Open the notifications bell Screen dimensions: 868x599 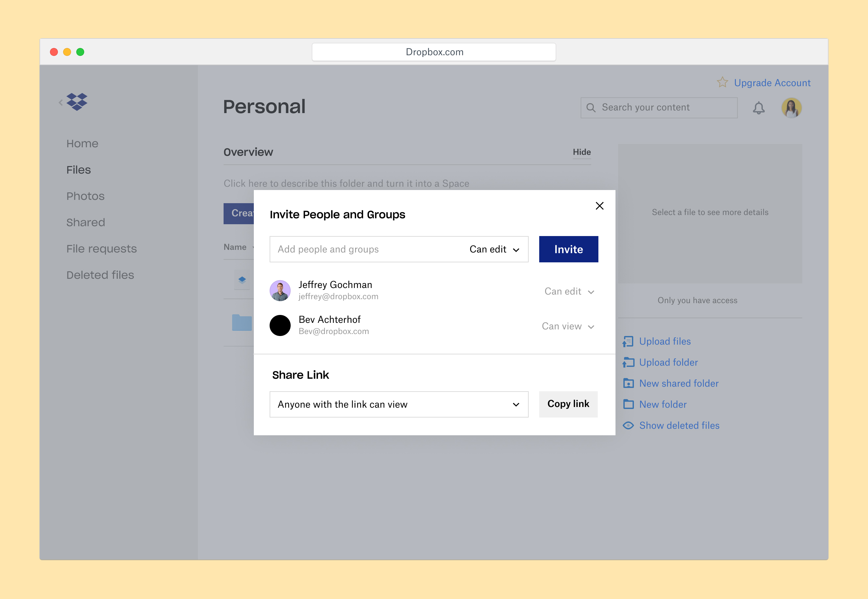(x=759, y=108)
